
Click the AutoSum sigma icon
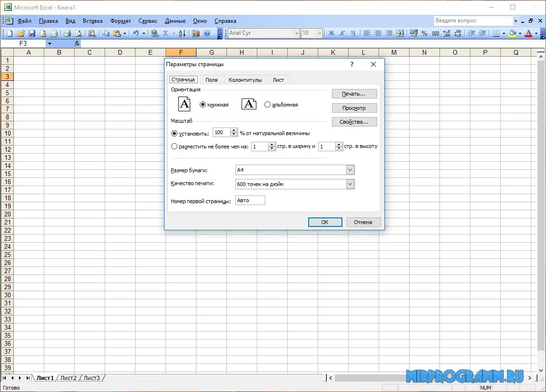click(x=166, y=33)
